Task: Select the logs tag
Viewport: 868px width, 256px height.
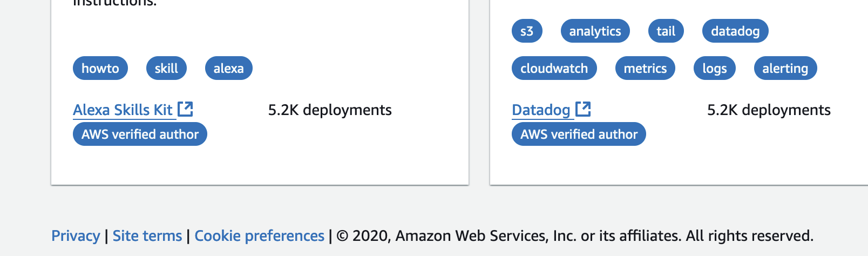Action: 715,68
